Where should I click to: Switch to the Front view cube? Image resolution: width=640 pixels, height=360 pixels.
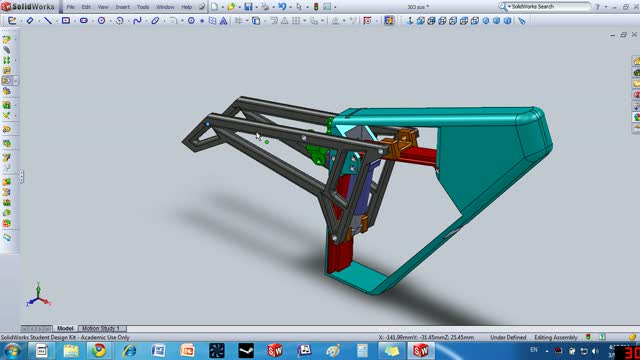tap(420, 21)
